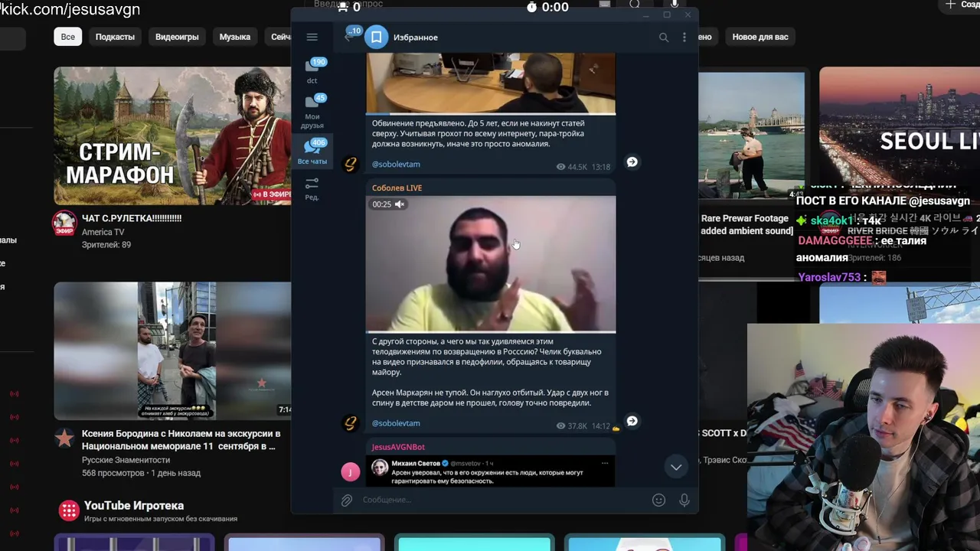Edit folders with the Ред. button

click(312, 189)
